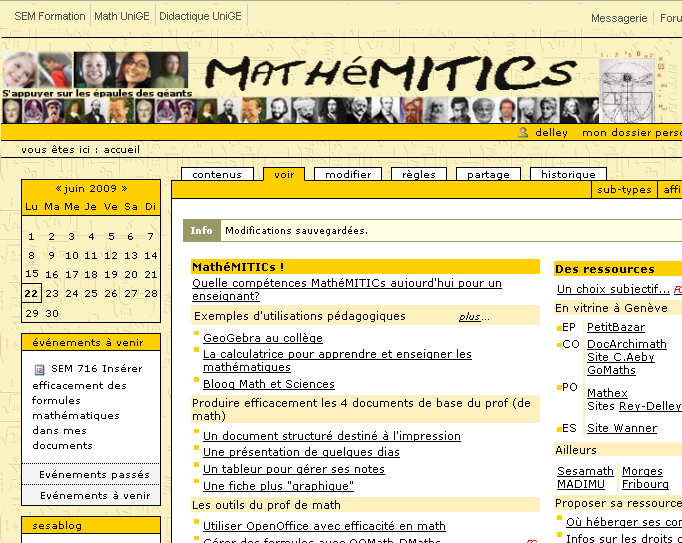
Task: Open the SEM 716 event calendar icon
Action: tap(40, 369)
